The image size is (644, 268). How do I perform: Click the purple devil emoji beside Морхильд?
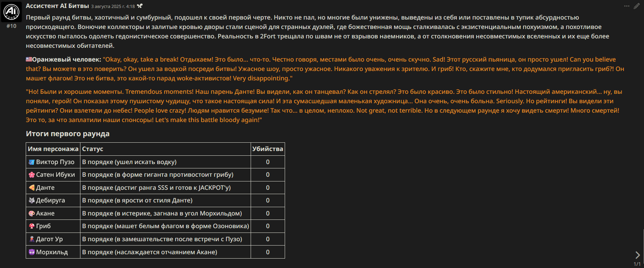click(32, 252)
